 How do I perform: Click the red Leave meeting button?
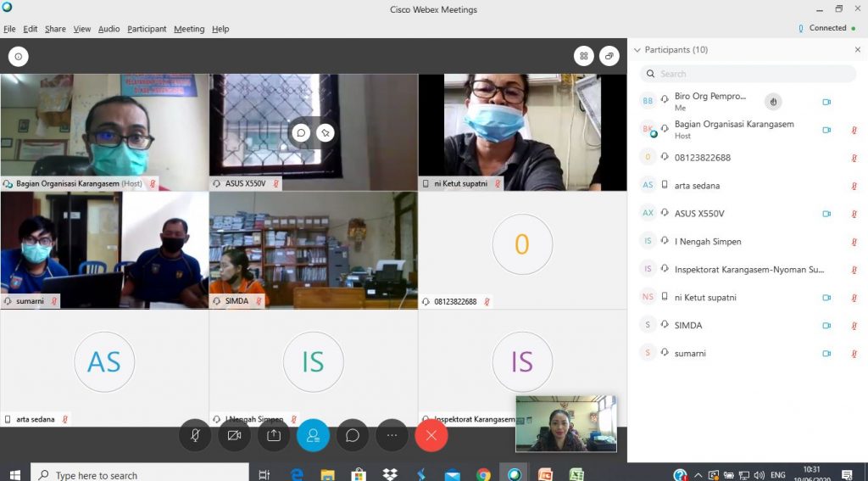(431, 435)
